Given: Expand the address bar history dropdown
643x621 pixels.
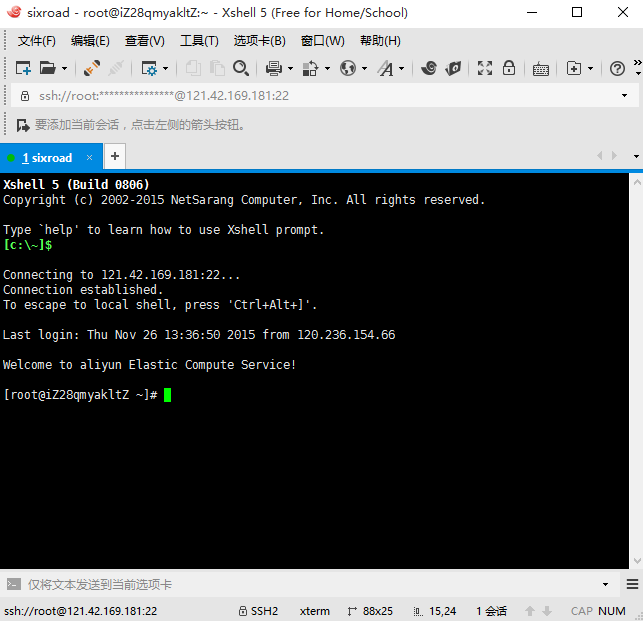Looking at the screenshot, I should click(x=625, y=96).
